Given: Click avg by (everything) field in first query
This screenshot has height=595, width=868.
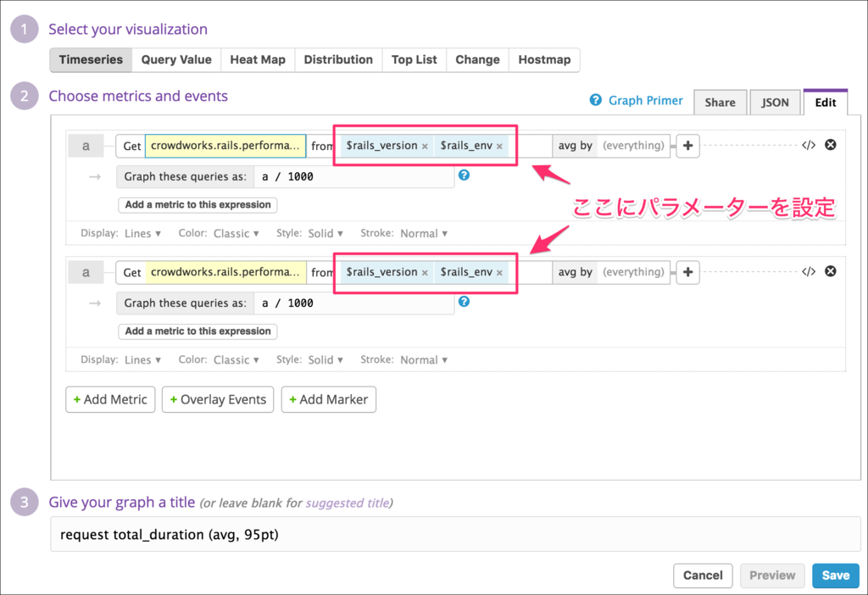Looking at the screenshot, I should [611, 146].
